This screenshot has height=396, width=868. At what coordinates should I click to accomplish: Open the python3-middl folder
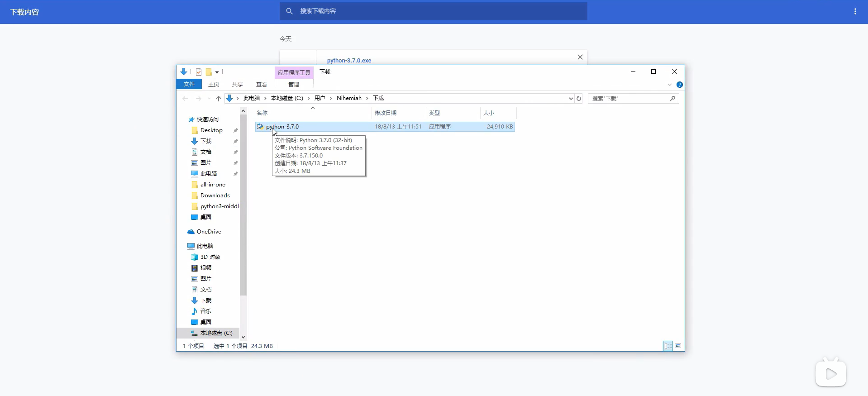point(219,206)
